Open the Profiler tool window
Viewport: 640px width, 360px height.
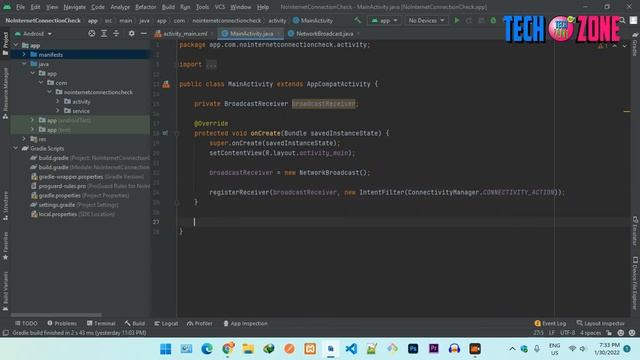200,323
